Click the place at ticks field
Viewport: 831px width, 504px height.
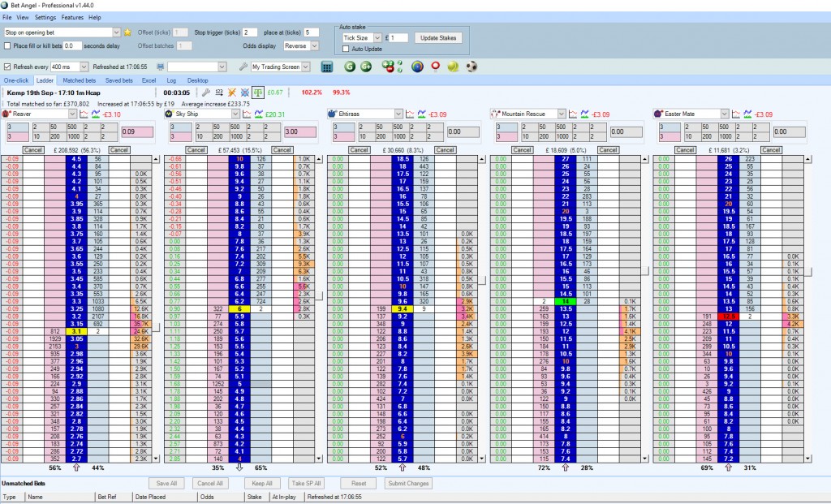pyautogui.click(x=311, y=32)
